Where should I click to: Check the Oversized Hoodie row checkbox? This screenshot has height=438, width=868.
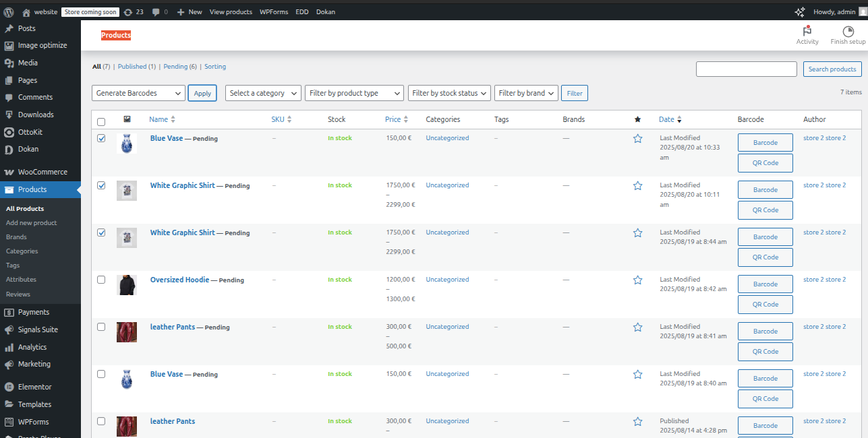pyautogui.click(x=101, y=280)
